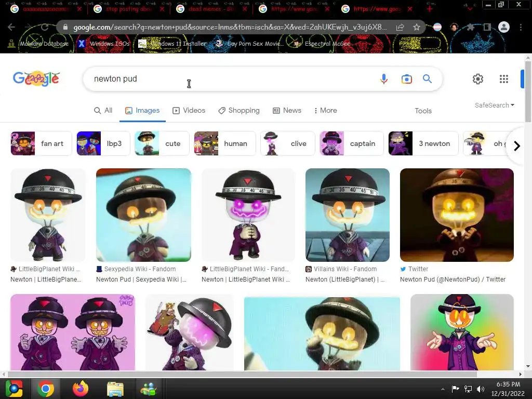Open Firefox from the taskbar

(x=81, y=389)
